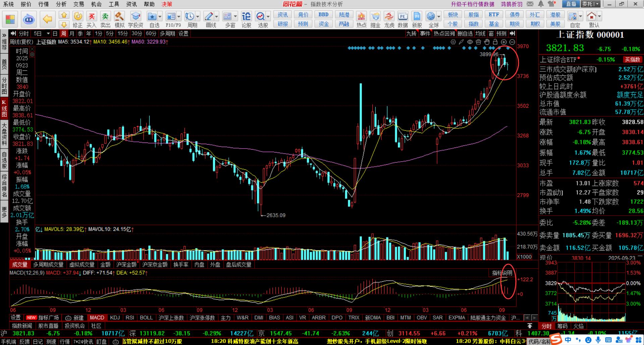Click the yellow back arrow icon
Viewport: 644px width, 345px height.
coord(48,19)
